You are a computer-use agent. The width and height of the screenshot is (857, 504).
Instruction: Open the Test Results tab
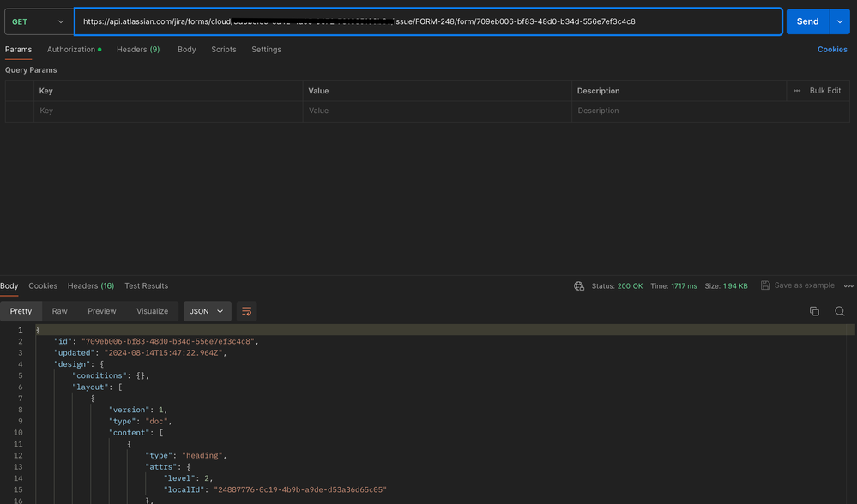click(146, 285)
